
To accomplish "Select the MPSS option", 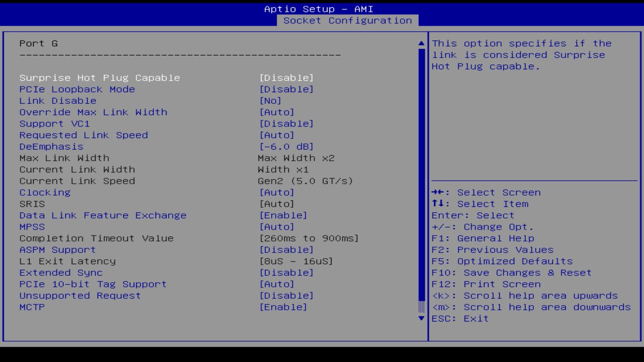I will (x=32, y=227).
